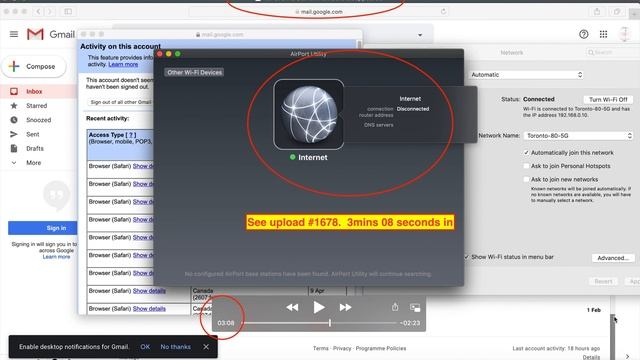Screen dimensions: 640x360
Task: Click the send arrow icon beside Sent
Action: (x=14, y=134)
